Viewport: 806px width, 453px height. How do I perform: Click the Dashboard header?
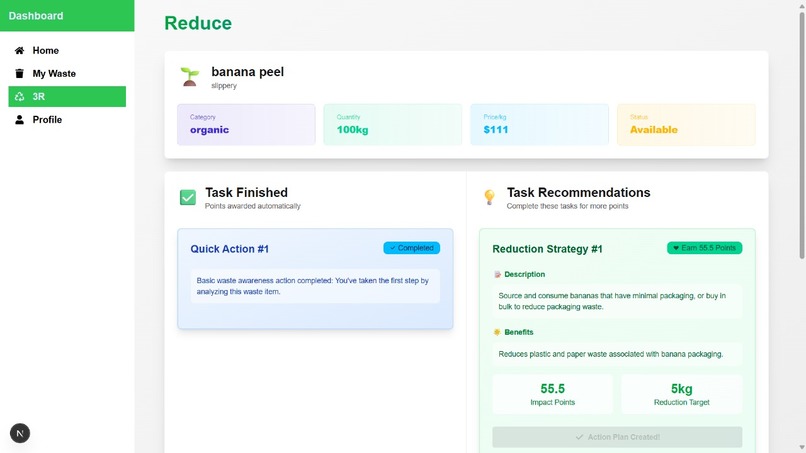pos(67,15)
